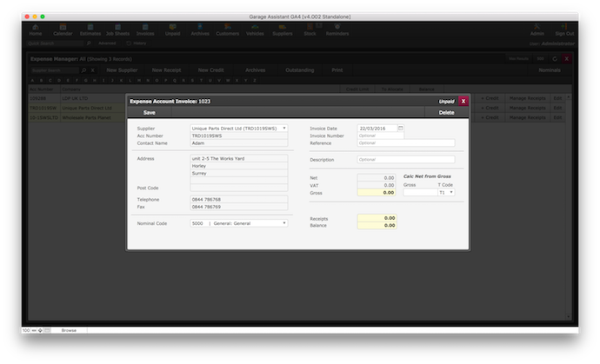Close the Expense Account Invoice dialog
Screen dimensions: 600x364
click(463, 101)
